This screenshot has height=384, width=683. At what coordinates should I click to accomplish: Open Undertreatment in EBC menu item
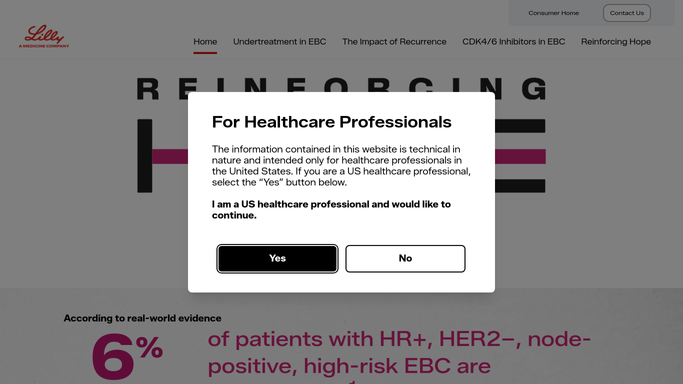[280, 42]
